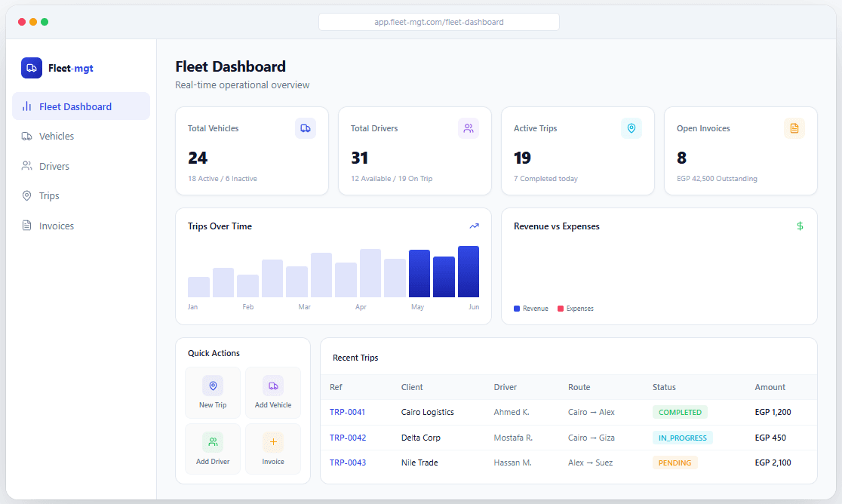The height and width of the screenshot is (504, 842).
Task: Go to Vehicles in the sidebar
Action: [81, 137]
